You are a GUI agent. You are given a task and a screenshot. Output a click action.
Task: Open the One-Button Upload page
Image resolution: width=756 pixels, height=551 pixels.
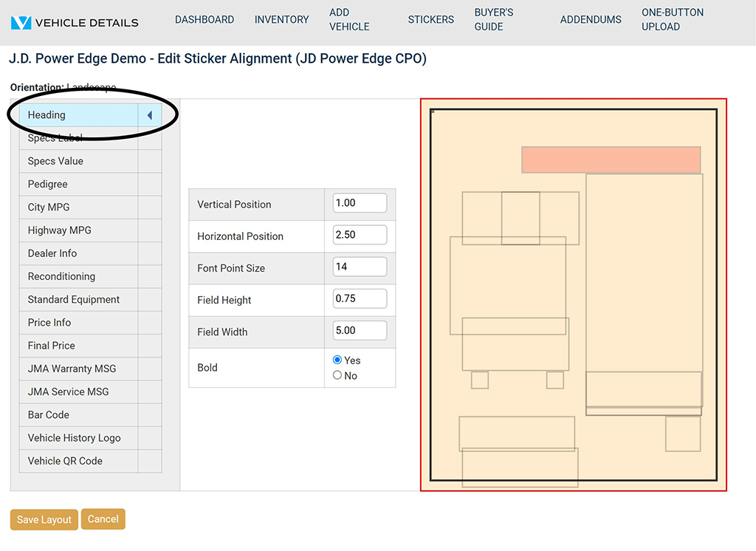(x=672, y=20)
